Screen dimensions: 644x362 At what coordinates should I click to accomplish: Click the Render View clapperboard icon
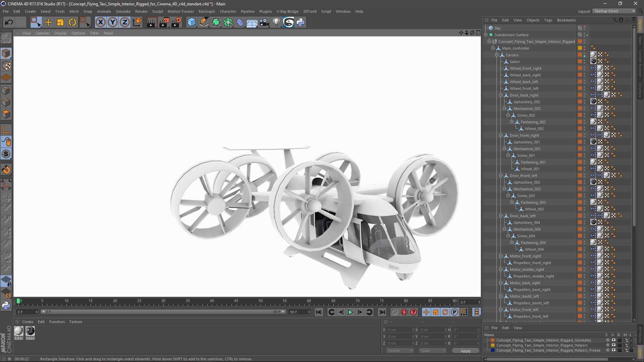click(152, 22)
